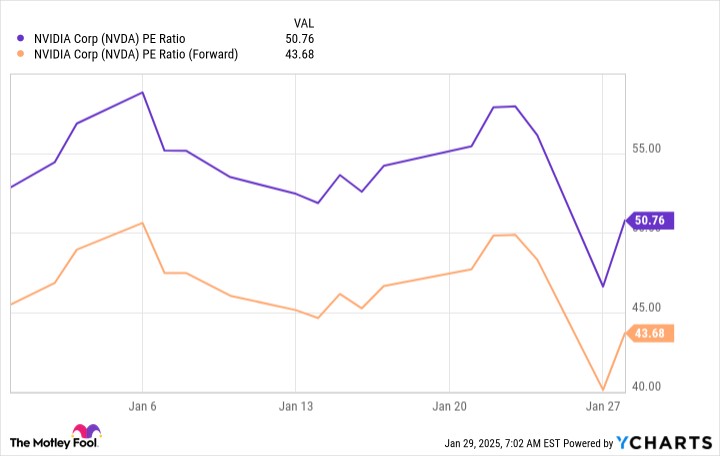Click the orange 43.68 value flag
This screenshot has height=456, width=720.
(649, 333)
